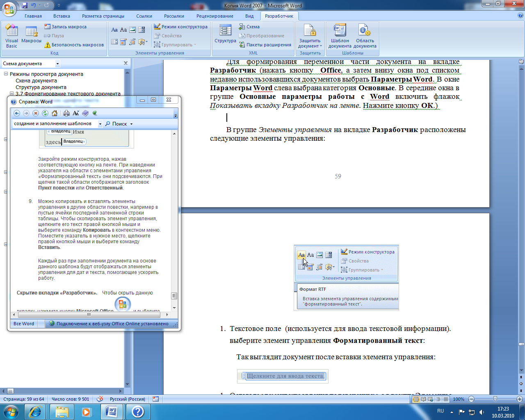This screenshot has width=525, height=420.
Task: Click the Пакеты расширения button
Action: point(265,45)
